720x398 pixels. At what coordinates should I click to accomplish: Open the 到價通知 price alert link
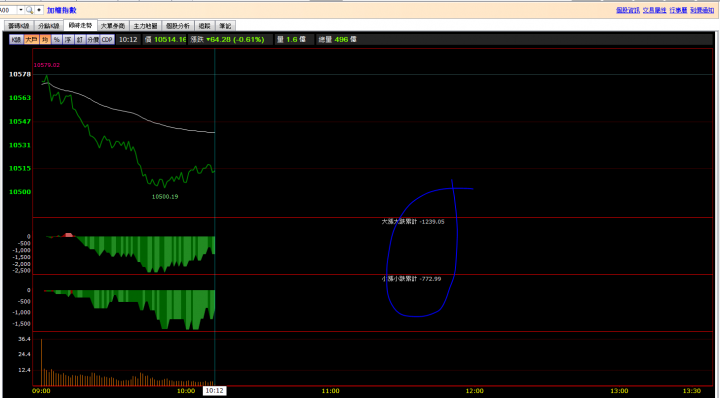coord(702,10)
